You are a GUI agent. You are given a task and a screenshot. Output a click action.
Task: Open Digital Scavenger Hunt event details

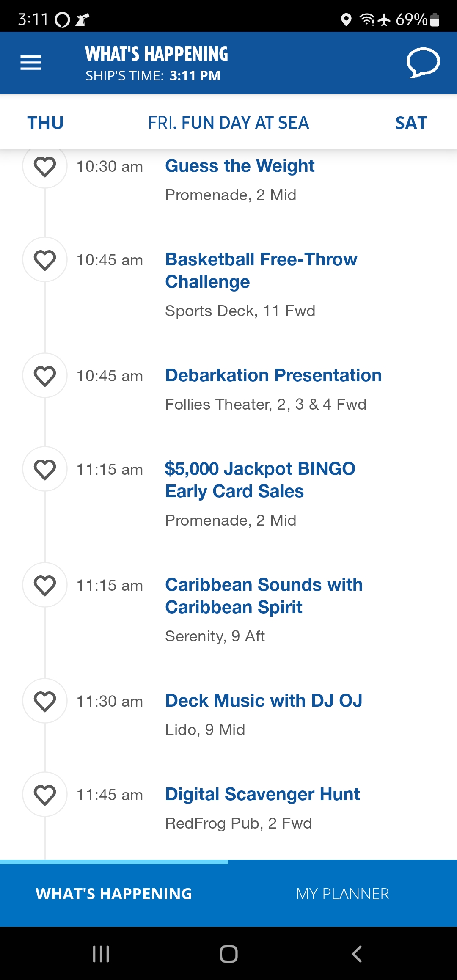coord(262,794)
